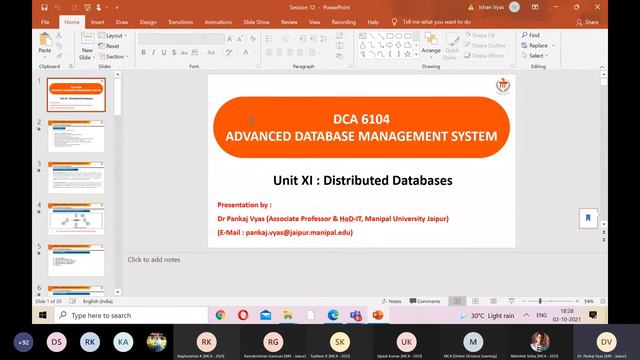The width and height of the screenshot is (640, 360).
Task: Click the email pankaj.vyas@jaipur.manipal.edu link
Action: 299,232
